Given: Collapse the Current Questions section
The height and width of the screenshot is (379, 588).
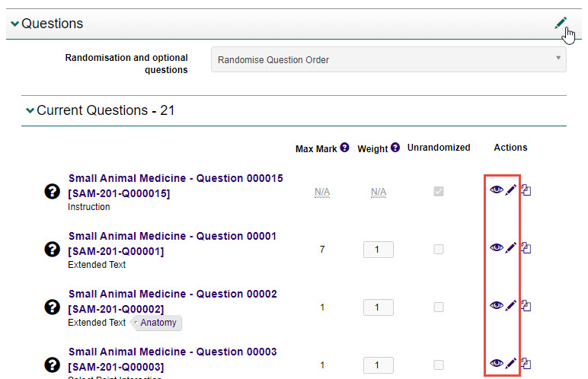Looking at the screenshot, I should coord(30,111).
